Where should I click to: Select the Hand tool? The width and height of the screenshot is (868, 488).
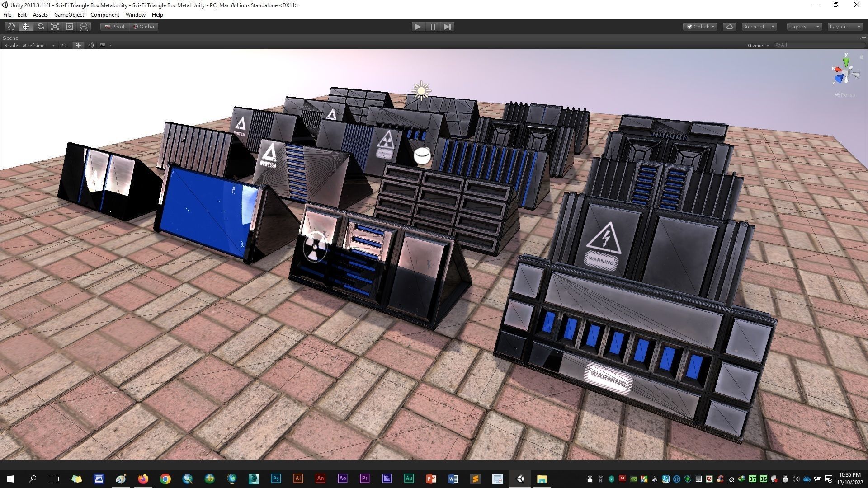[x=11, y=27]
